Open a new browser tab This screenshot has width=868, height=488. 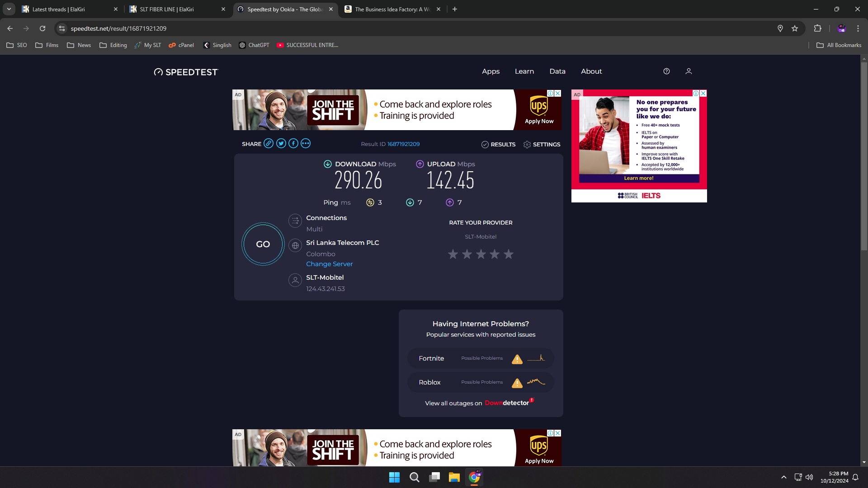[455, 9]
